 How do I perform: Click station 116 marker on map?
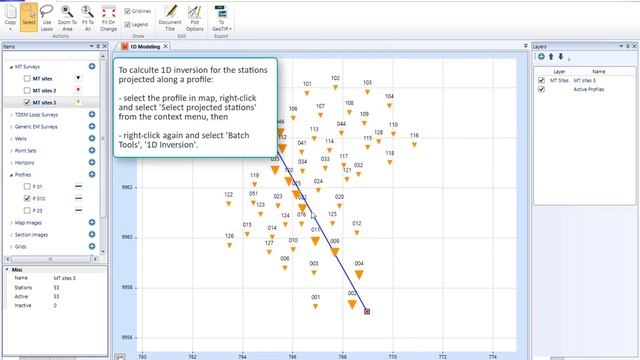point(414,144)
